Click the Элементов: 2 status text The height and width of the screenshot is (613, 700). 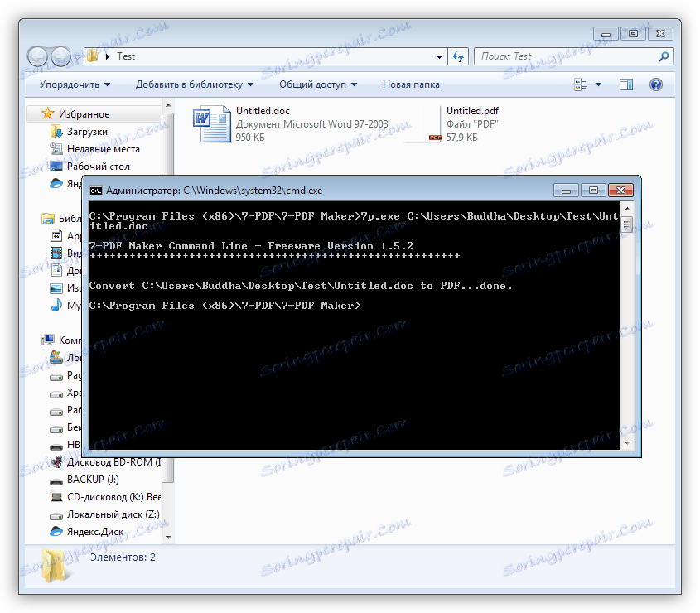point(123,557)
